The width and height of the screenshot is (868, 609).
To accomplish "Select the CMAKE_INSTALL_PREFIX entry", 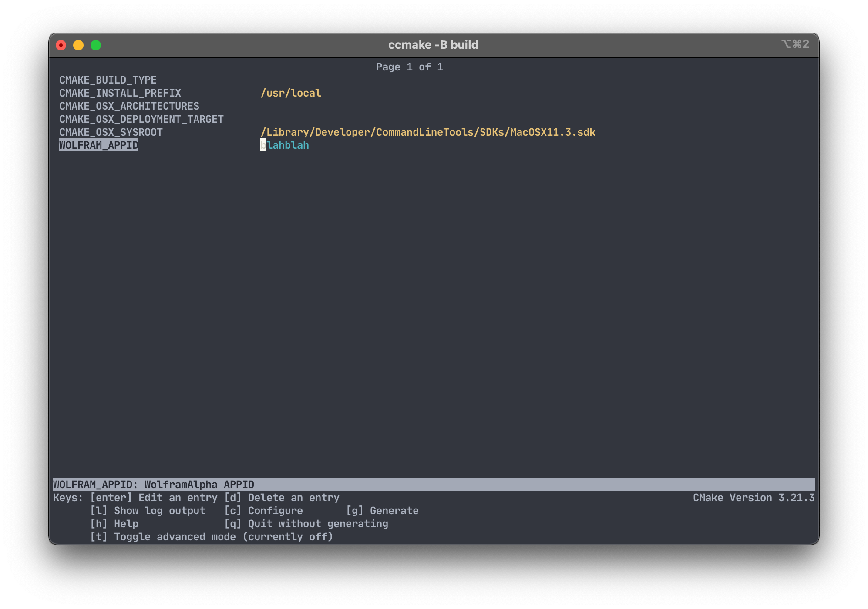I will coord(120,93).
